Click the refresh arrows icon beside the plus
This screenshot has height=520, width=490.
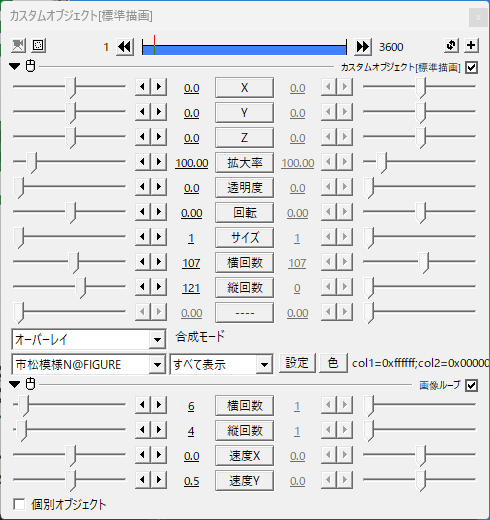click(x=451, y=45)
